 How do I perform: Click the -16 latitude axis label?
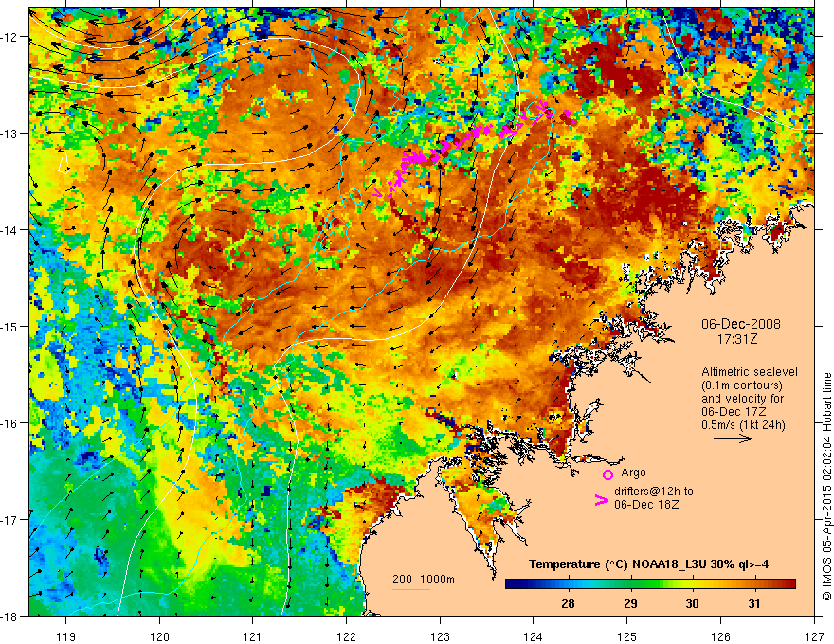coord(10,423)
